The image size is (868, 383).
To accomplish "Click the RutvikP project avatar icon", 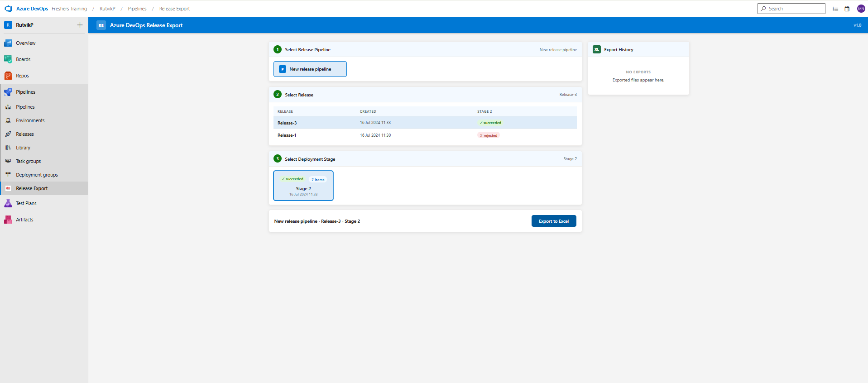I will pos(8,25).
